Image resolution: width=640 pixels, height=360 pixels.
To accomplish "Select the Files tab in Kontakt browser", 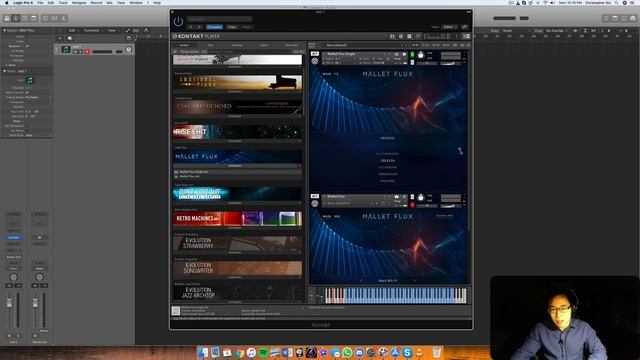I will pos(211,45).
